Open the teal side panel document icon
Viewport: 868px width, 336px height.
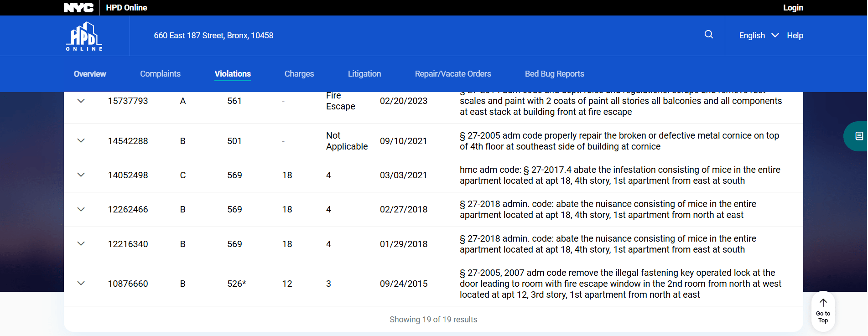858,136
